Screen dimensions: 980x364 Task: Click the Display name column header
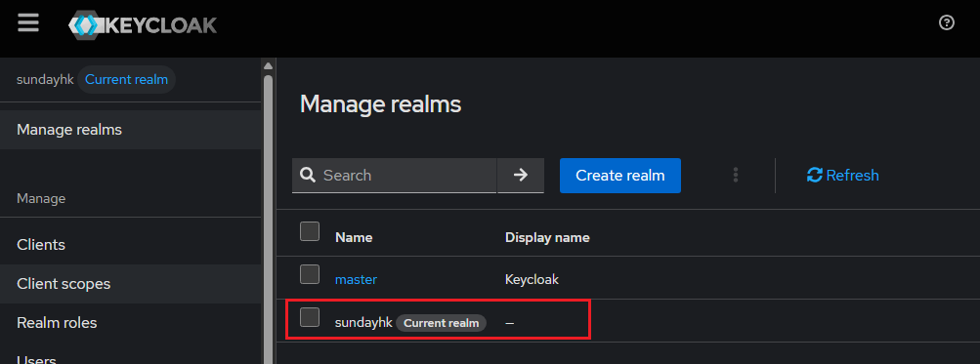point(547,238)
